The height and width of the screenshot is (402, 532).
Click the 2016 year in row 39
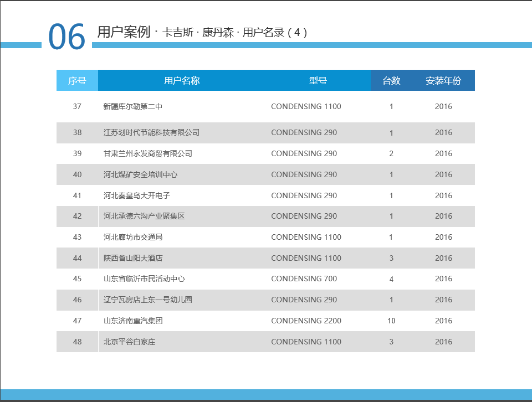coord(443,153)
